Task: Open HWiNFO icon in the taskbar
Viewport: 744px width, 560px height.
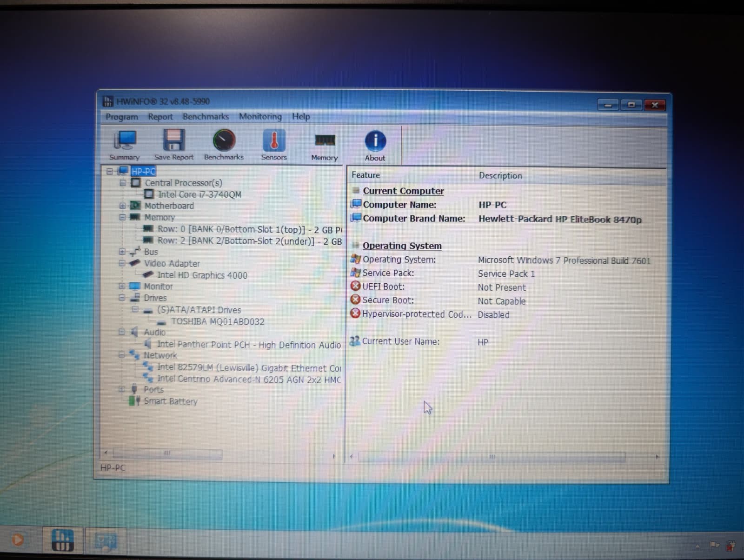Action: [x=62, y=540]
